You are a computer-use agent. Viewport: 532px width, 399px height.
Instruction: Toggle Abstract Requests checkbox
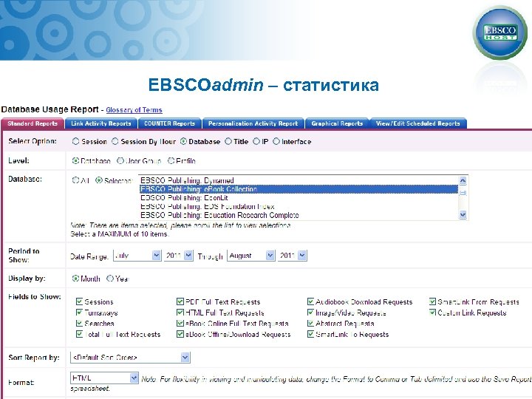click(x=310, y=323)
